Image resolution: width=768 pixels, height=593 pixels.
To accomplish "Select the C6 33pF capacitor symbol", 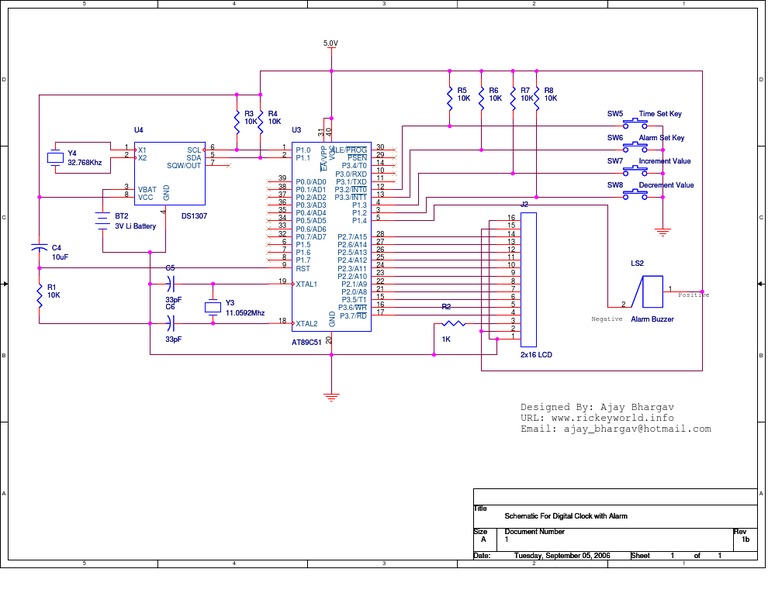I will pos(170,323).
